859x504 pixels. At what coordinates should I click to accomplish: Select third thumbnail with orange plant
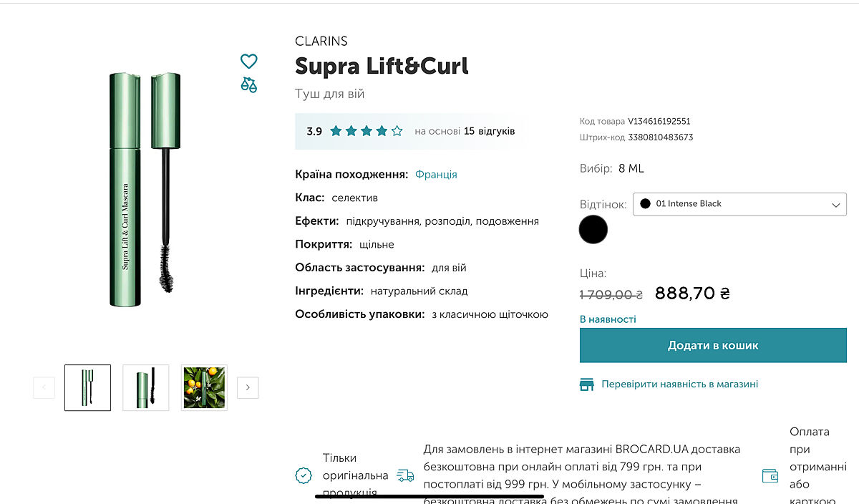click(x=204, y=387)
